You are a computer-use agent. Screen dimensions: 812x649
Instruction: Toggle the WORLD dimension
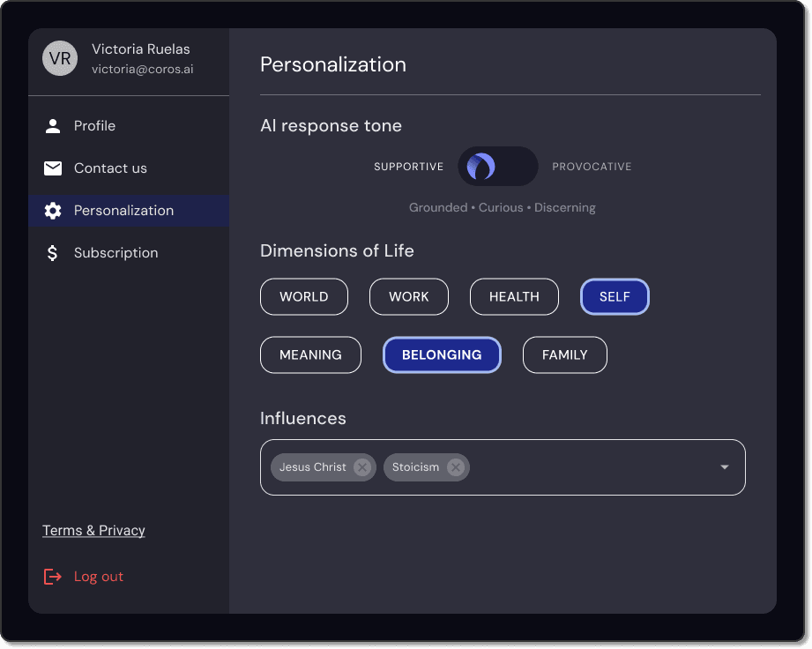tap(304, 297)
